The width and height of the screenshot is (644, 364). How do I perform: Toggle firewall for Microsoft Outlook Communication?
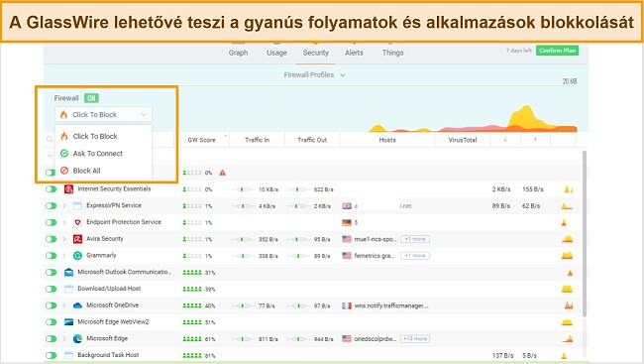(x=51, y=273)
